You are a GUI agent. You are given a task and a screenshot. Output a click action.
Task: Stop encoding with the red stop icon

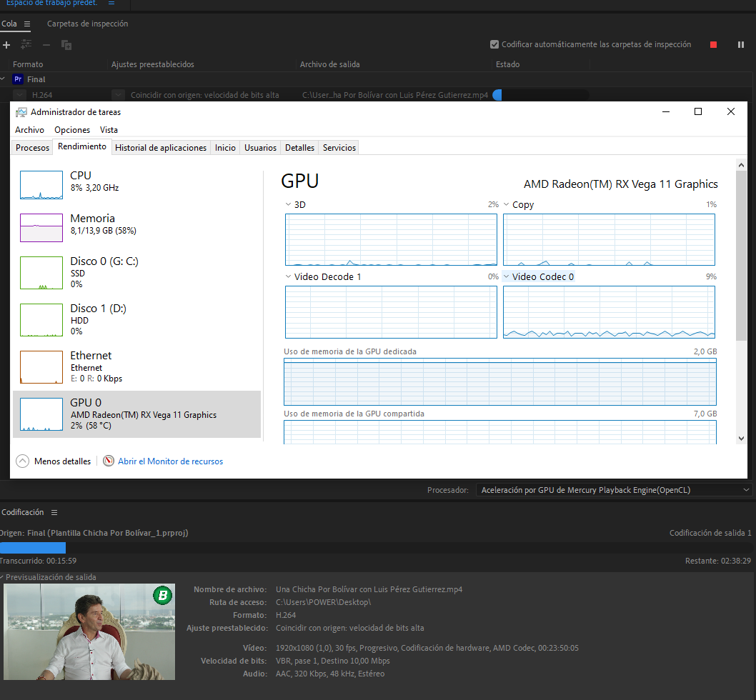(x=712, y=44)
